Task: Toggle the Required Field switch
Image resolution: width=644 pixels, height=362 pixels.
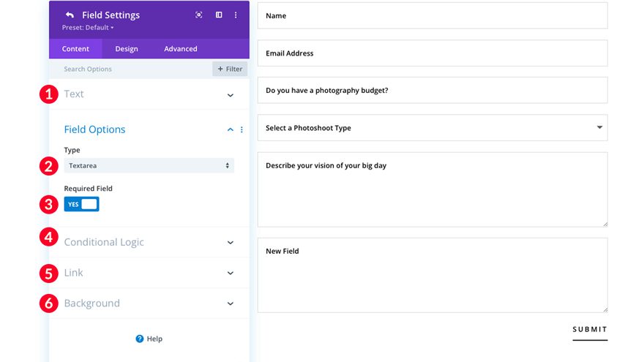Action: point(81,205)
